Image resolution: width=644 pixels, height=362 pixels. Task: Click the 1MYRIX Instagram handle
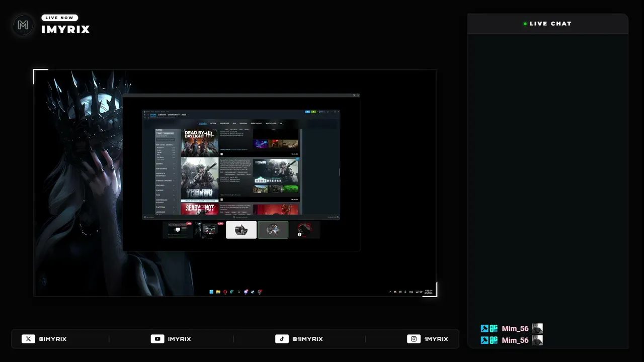[x=436, y=339]
